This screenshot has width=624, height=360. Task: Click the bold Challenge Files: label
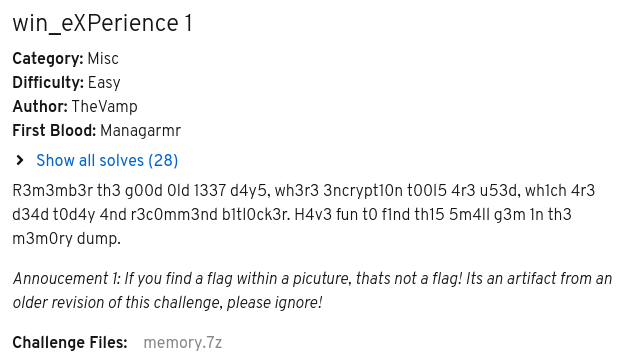70,343
